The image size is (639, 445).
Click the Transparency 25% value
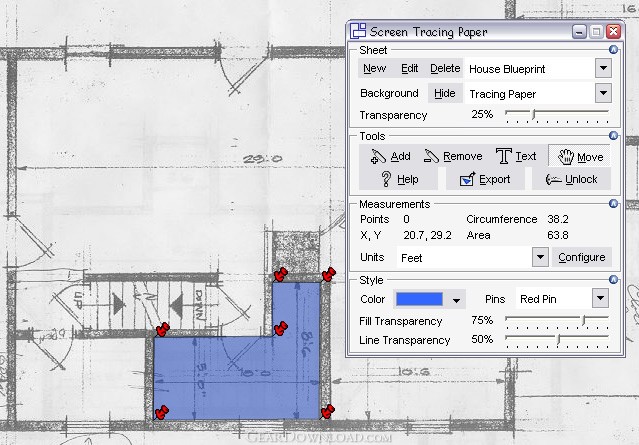[x=482, y=115]
